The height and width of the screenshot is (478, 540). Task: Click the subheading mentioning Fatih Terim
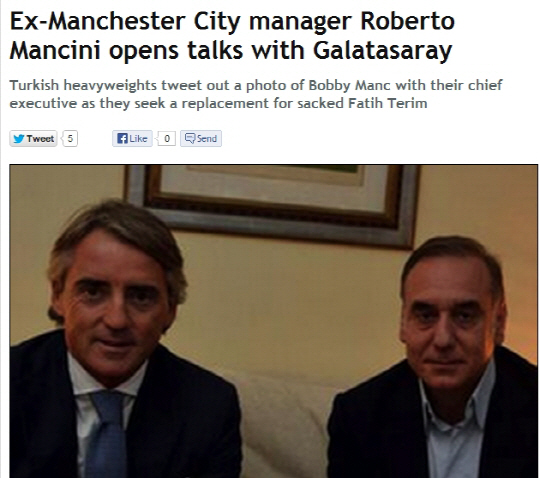[256, 94]
